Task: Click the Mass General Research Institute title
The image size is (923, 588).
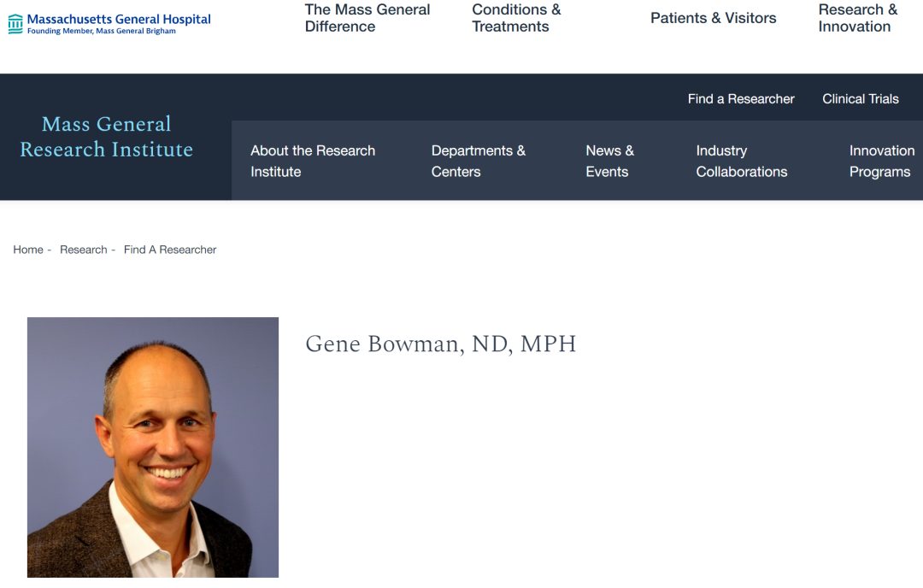Action: pyautogui.click(x=107, y=137)
